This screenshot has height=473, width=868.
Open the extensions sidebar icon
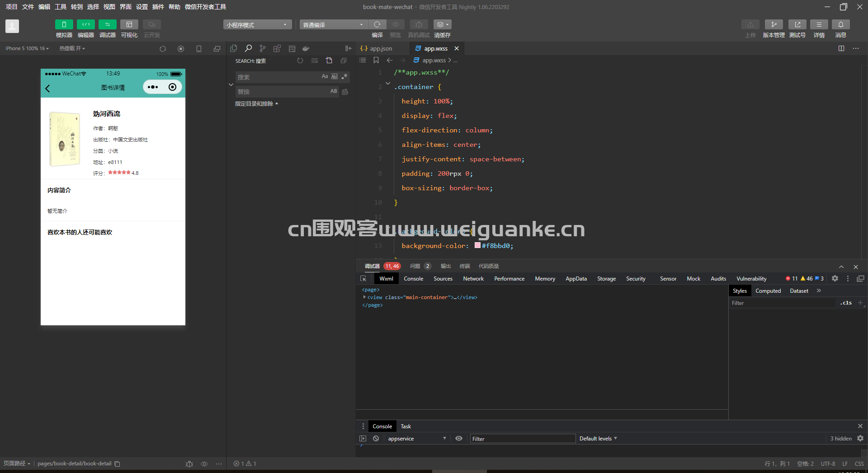(x=277, y=48)
